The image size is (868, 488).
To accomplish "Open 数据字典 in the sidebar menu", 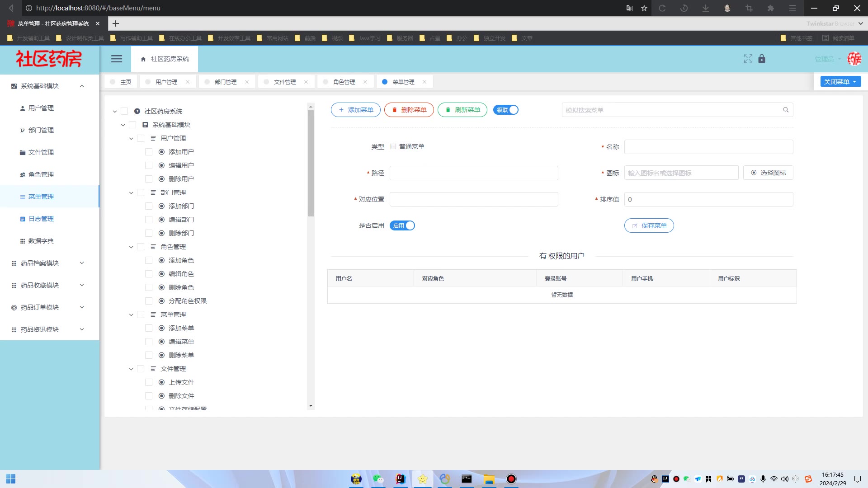I will pos(41,241).
